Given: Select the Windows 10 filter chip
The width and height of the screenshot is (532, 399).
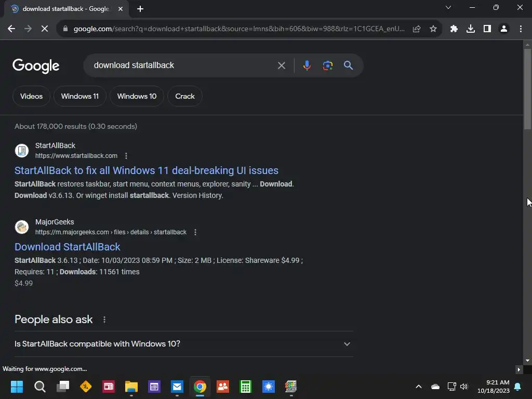Looking at the screenshot, I should pyautogui.click(x=137, y=96).
